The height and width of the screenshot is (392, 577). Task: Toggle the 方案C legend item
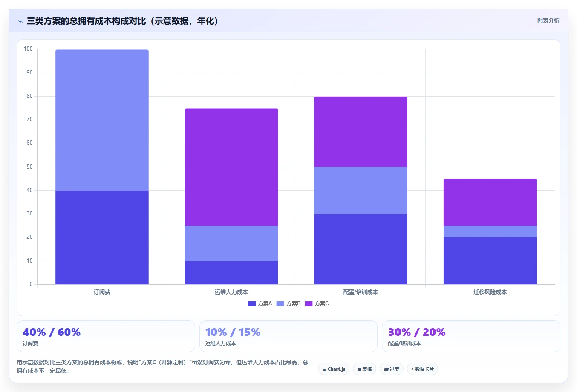tap(317, 303)
